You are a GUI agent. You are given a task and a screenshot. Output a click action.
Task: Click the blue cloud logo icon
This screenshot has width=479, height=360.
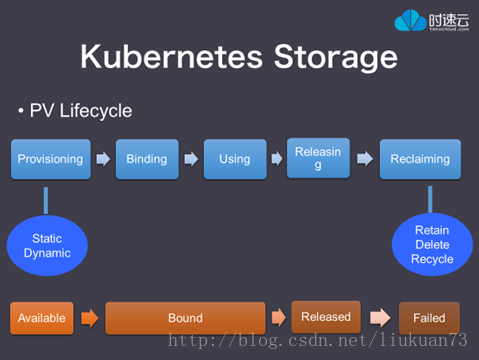[x=410, y=20]
